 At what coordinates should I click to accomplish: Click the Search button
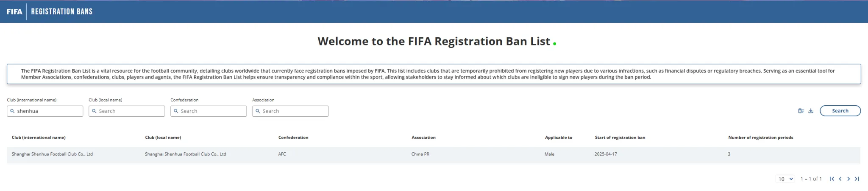pyautogui.click(x=840, y=111)
